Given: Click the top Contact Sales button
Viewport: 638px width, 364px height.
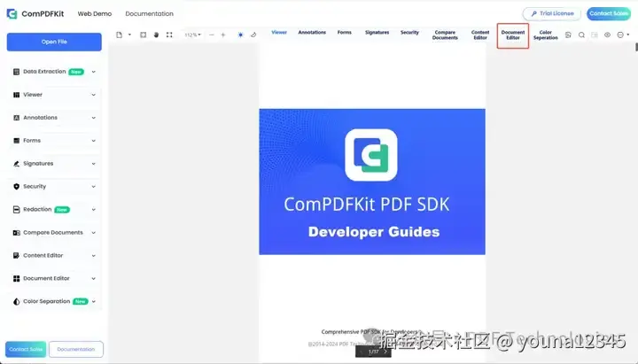Looking at the screenshot, I should 609,14.
